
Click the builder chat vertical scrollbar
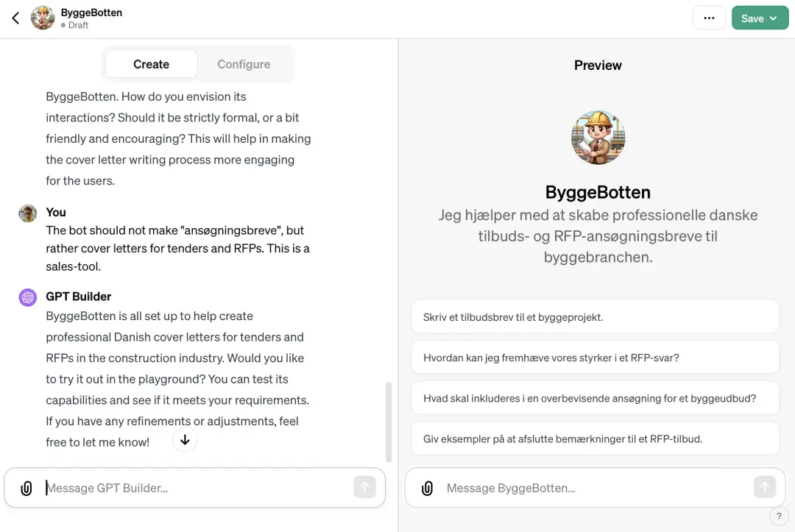[x=389, y=422]
